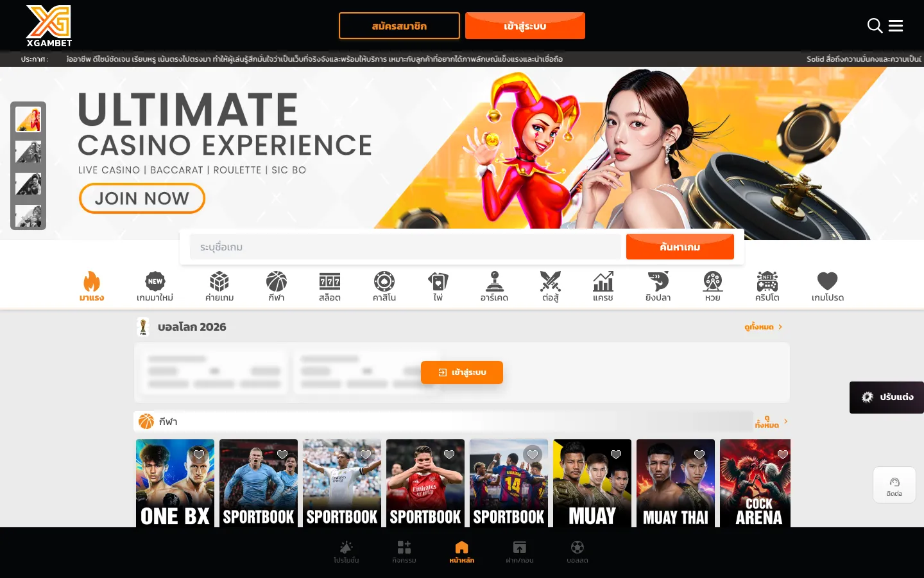Select the ต่อสู้ crossed swords category

(x=551, y=286)
